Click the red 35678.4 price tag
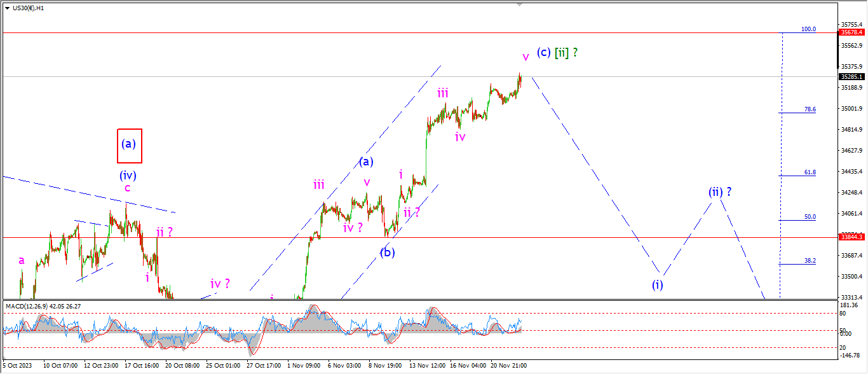 851,32
